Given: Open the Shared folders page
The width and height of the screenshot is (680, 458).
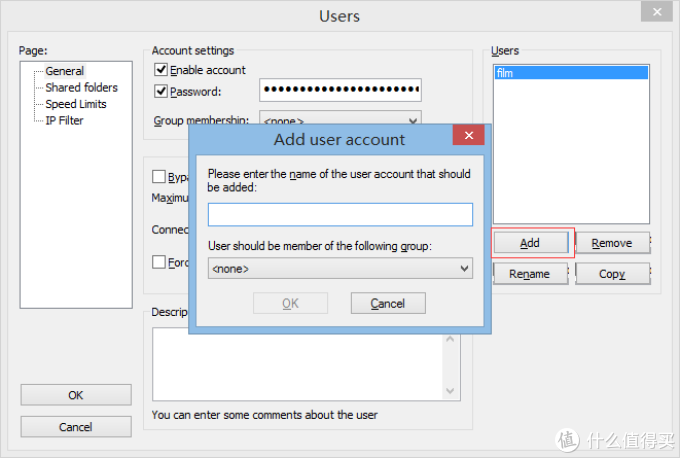Looking at the screenshot, I should click(81, 88).
